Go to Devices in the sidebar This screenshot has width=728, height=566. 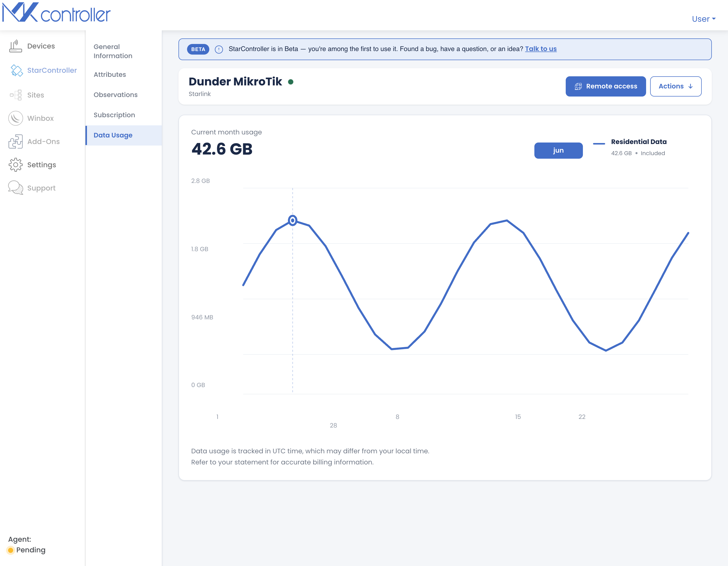tap(41, 46)
